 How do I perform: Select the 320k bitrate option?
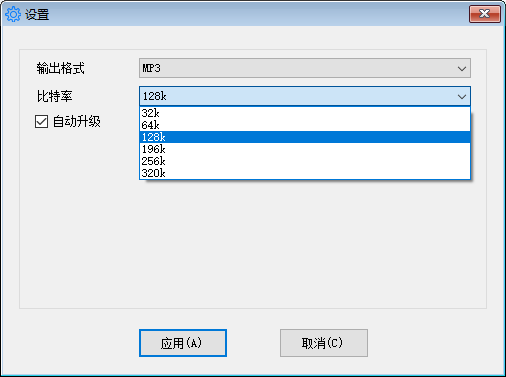click(305, 173)
